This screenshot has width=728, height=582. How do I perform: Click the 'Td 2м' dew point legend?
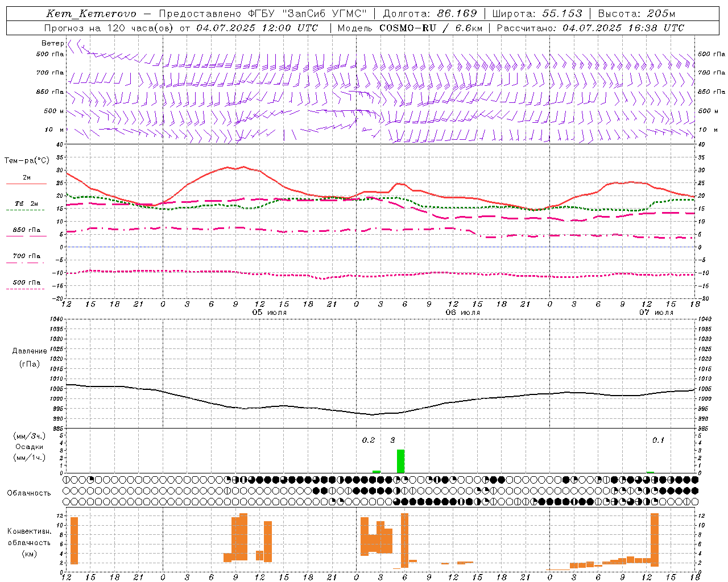point(26,203)
